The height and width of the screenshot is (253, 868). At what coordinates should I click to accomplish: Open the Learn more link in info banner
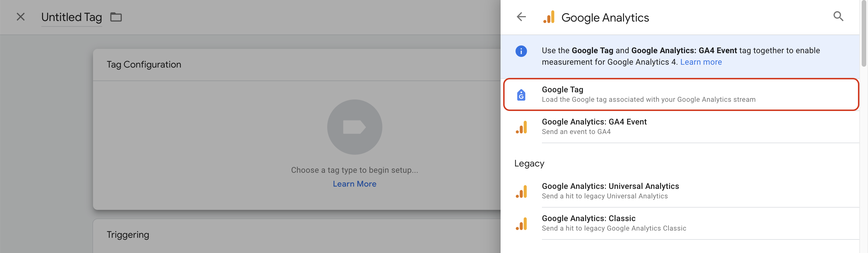701,62
